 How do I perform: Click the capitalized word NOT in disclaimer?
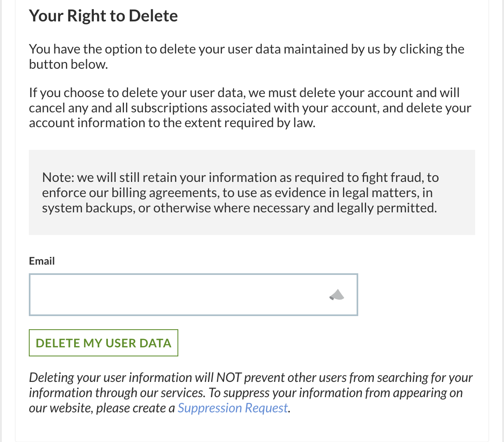click(x=229, y=377)
